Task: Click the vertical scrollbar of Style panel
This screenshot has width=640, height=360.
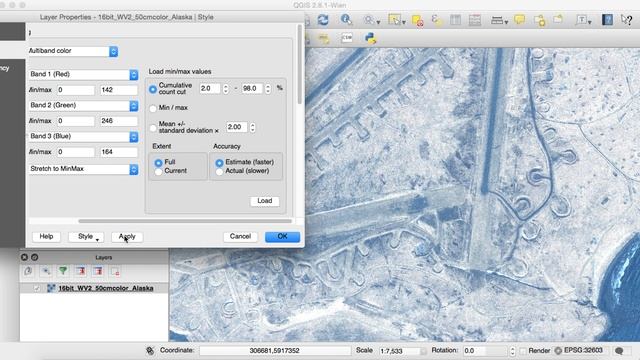Action: tap(300, 64)
